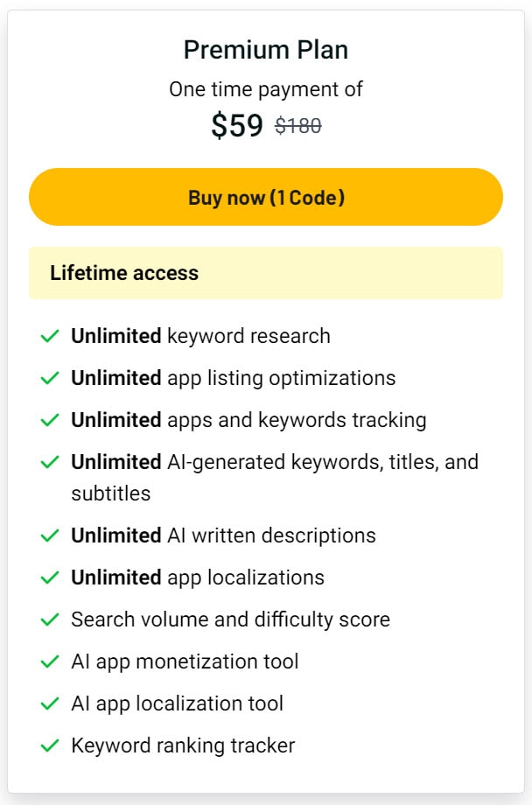Click the checkmark beside AI app localization tool

tap(50, 703)
